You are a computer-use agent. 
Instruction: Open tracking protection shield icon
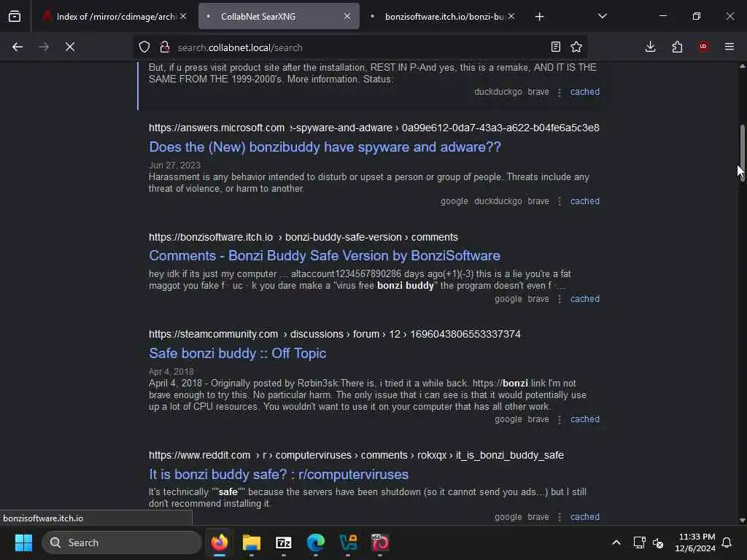click(144, 47)
